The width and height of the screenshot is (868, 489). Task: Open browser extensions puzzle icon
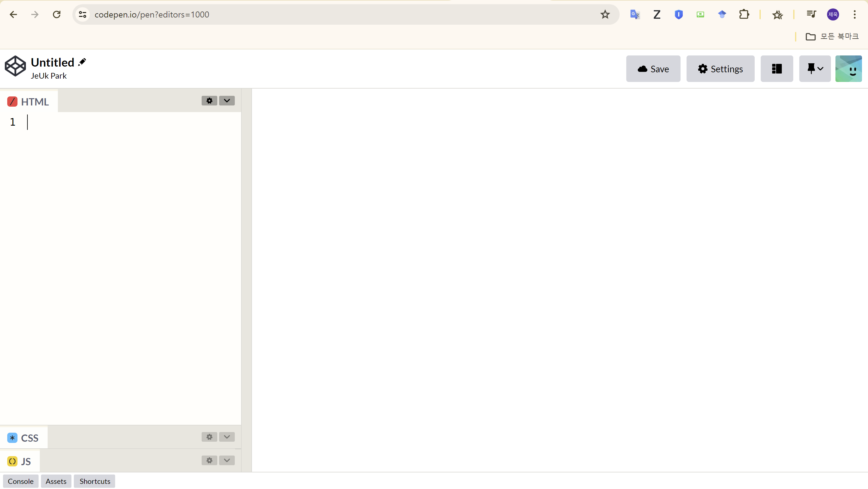tap(744, 14)
